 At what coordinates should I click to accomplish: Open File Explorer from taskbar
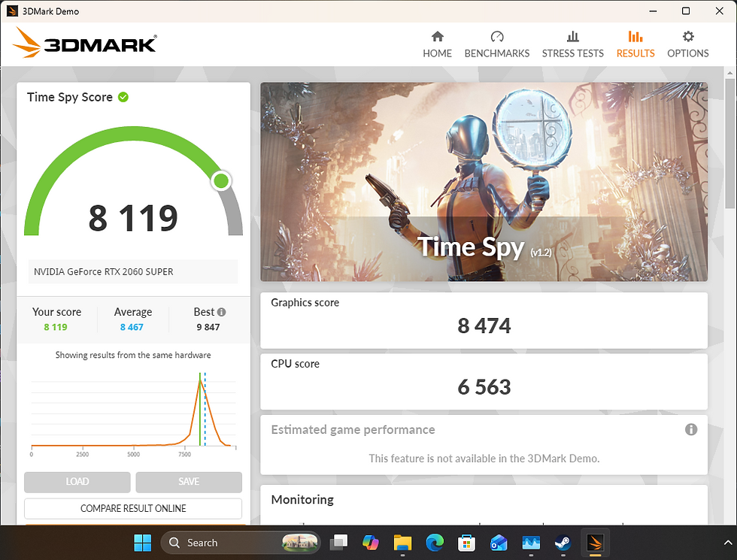pyautogui.click(x=402, y=543)
